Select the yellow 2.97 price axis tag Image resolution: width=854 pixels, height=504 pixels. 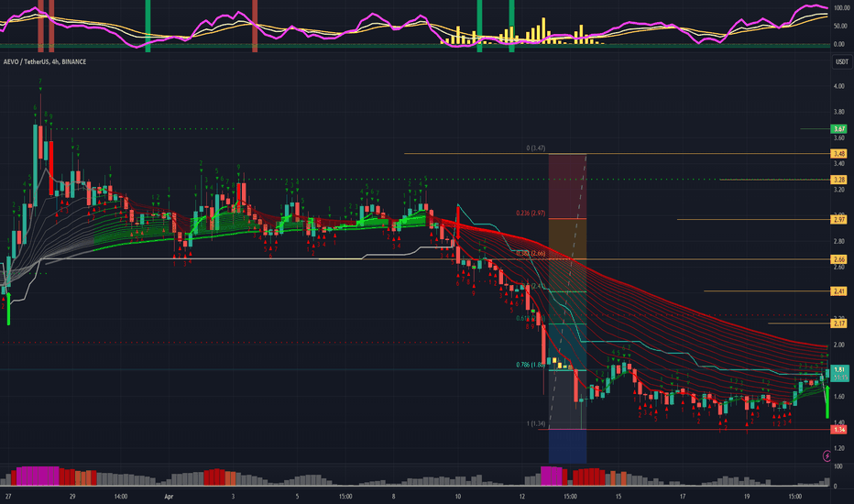tap(838, 220)
